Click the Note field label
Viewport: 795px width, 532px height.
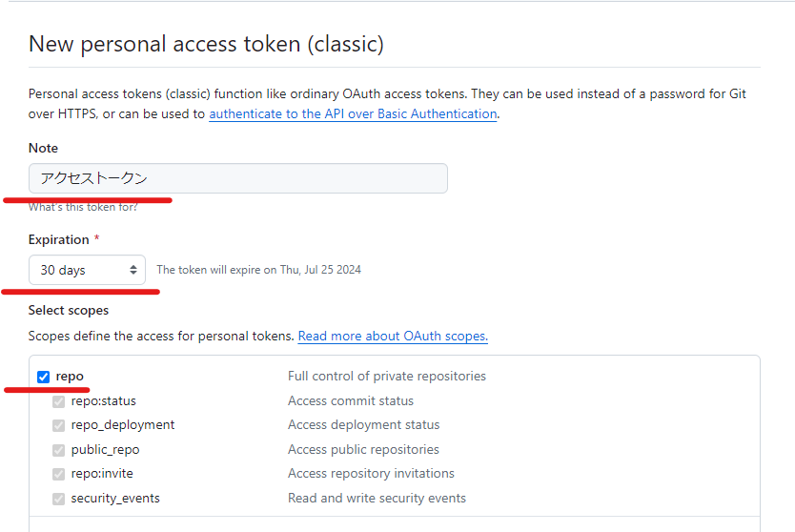point(43,148)
